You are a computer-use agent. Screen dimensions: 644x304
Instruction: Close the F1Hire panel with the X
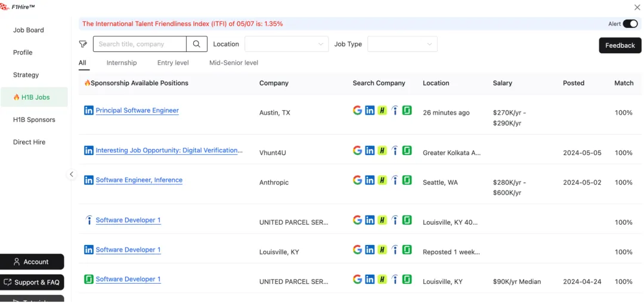point(637,7)
